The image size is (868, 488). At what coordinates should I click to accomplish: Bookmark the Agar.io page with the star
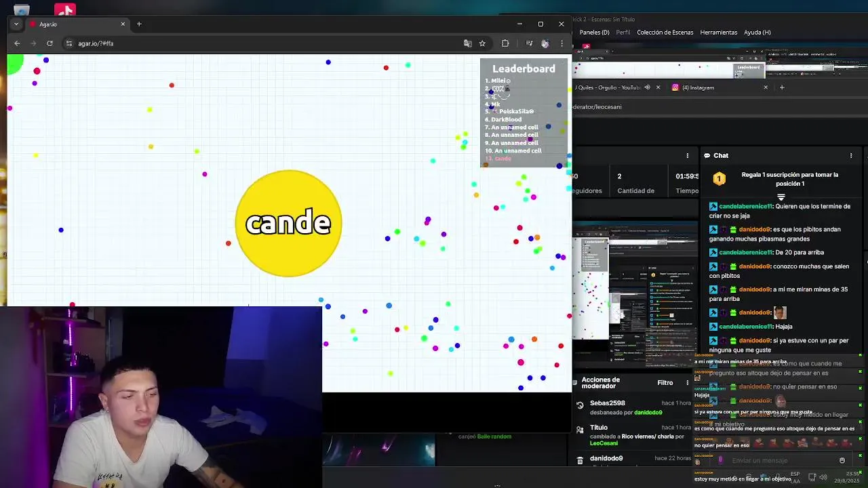482,43
